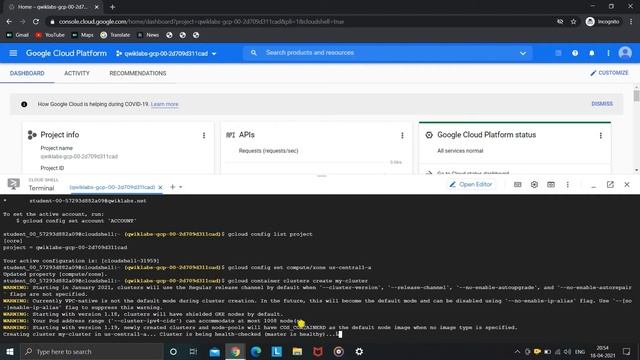Expand the project selector dropdown
640x360 pixels.
pyautogui.click(x=166, y=53)
